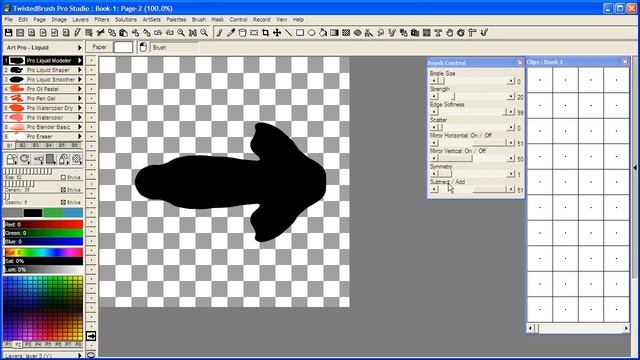
Task: Click the last magnifier icon in file toolbar
Action: click(204, 33)
